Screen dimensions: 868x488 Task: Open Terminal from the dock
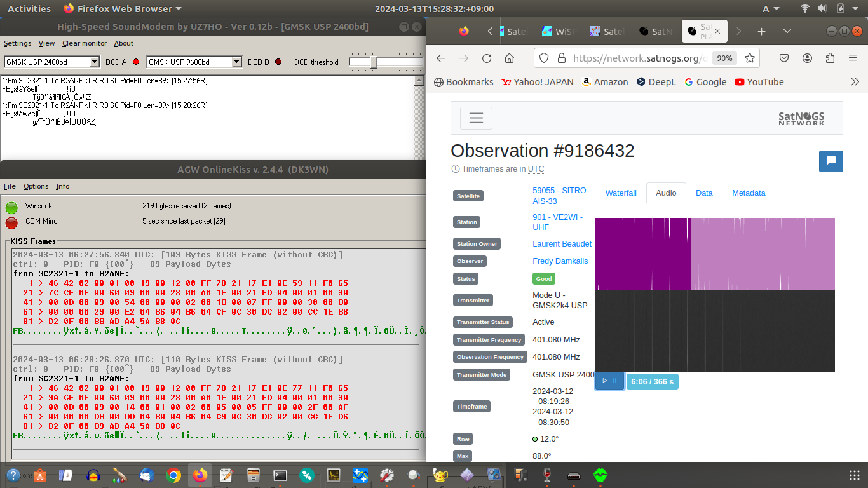[280, 475]
